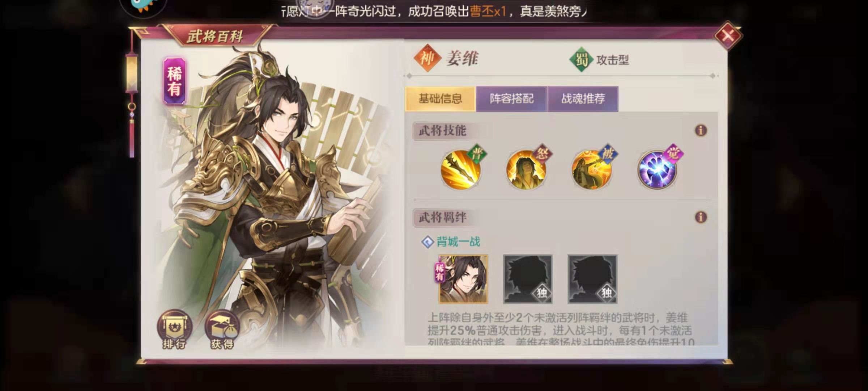This screenshot has height=391, width=868.
Task: Switch to the 战魂推荐 tab
Action: 583,99
